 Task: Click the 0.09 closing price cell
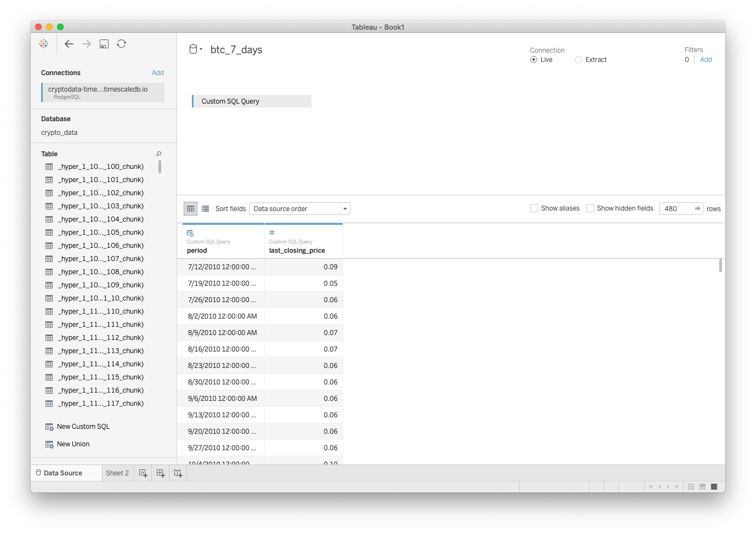(304, 267)
